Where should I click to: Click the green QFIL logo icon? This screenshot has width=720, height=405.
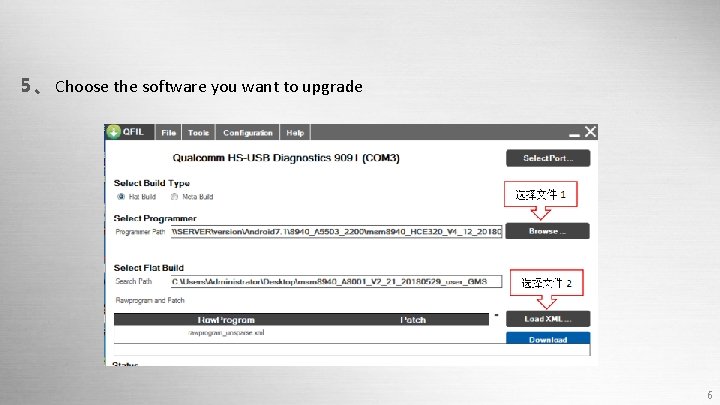click(x=113, y=132)
